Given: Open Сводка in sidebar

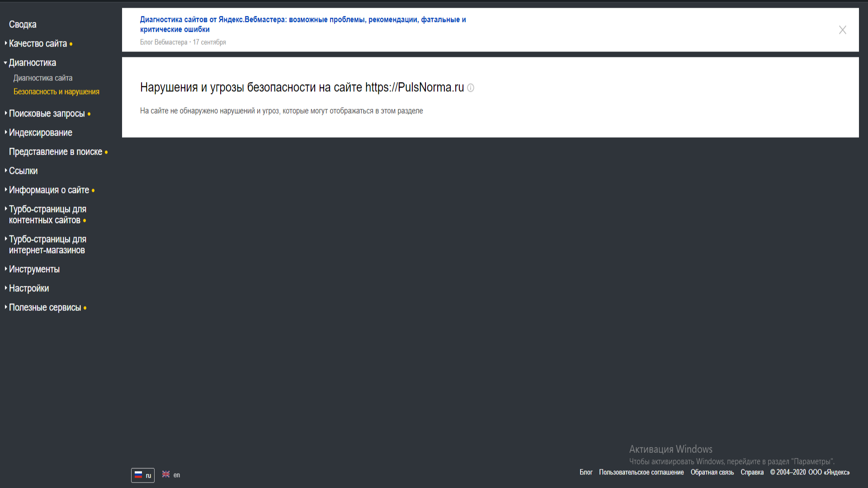Looking at the screenshot, I should (23, 24).
